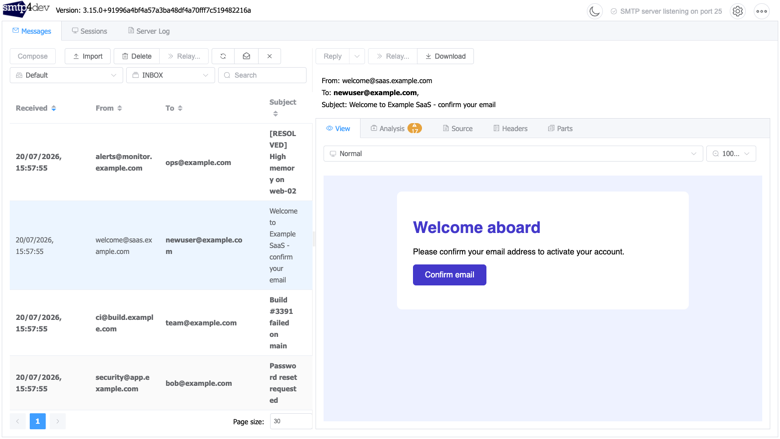Viewport: 780px width, 439px height.
Task: Show the Parts tab
Action: click(560, 128)
